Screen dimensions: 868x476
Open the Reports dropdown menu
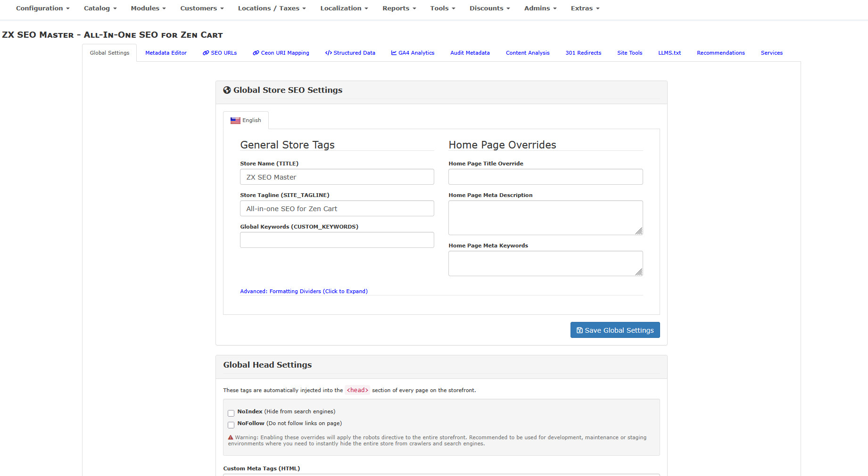click(x=399, y=8)
